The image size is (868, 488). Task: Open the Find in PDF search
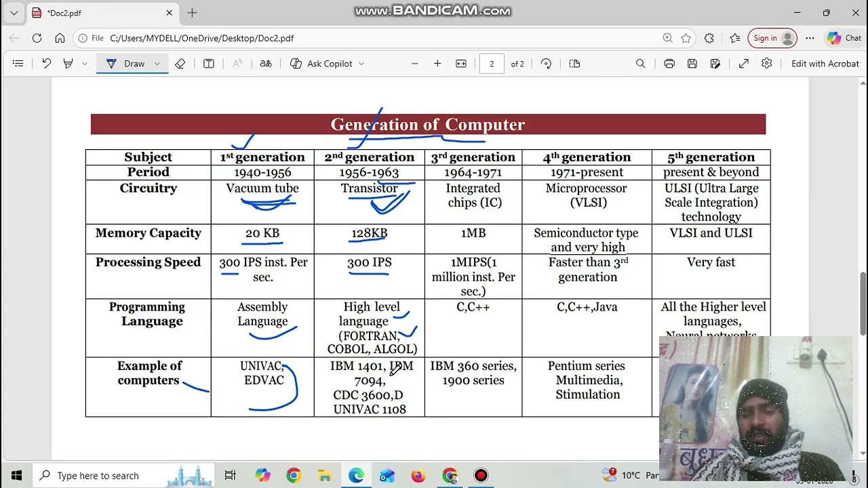pyautogui.click(x=640, y=63)
